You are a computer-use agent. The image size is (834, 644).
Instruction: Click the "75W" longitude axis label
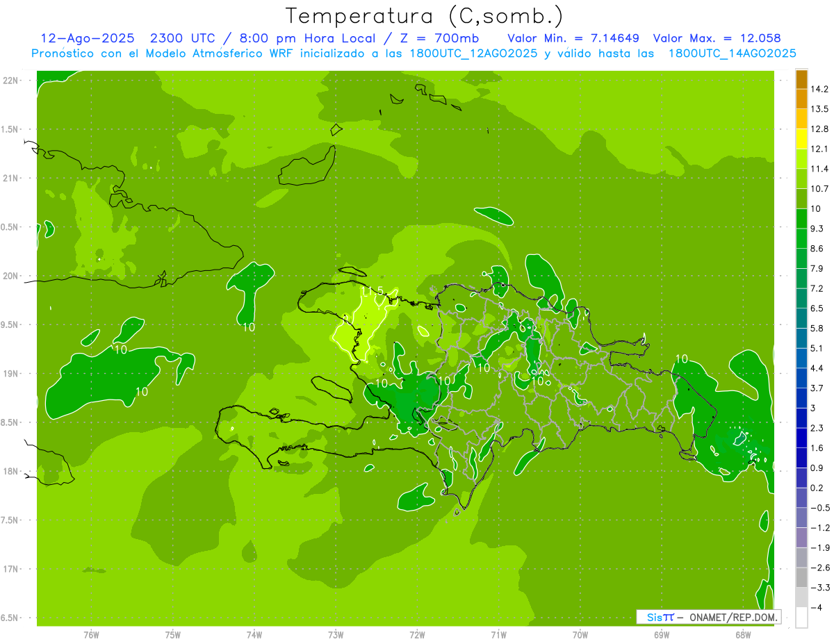click(x=173, y=635)
